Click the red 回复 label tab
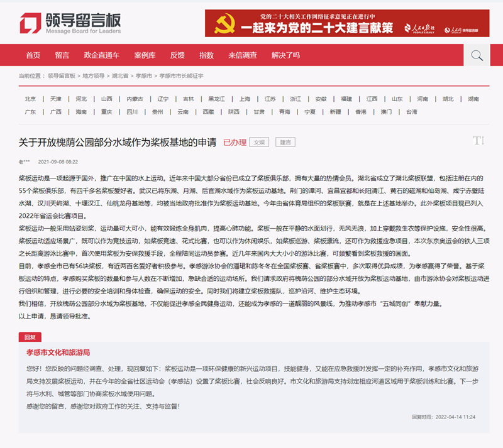 (x=30, y=337)
